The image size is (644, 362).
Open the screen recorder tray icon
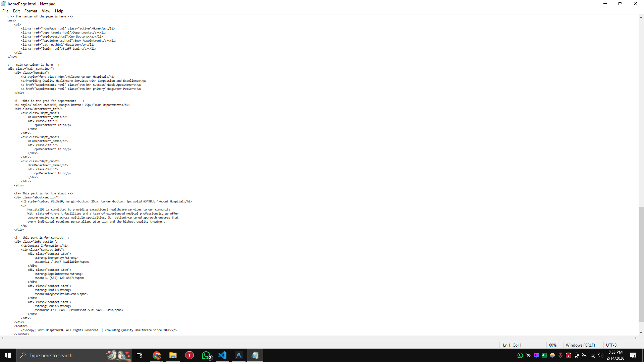coord(577,356)
